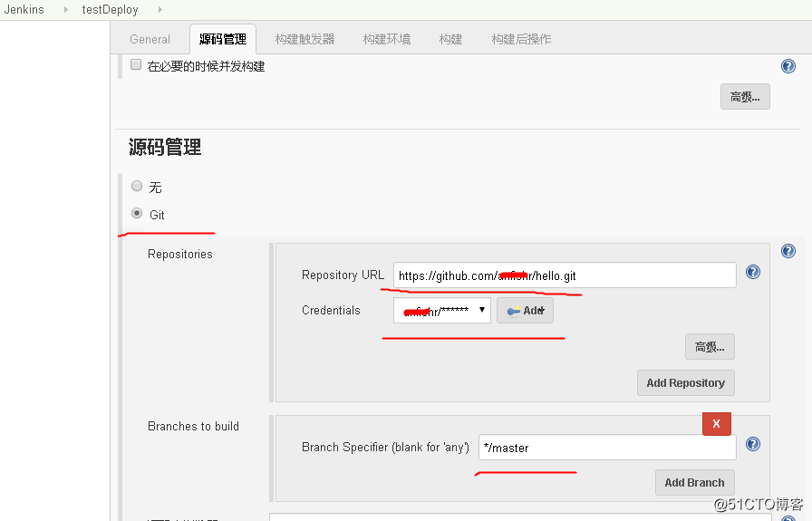Screen dimensions: 812x521
Task: Focus the Repository URL field
Action: pos(565,275)
